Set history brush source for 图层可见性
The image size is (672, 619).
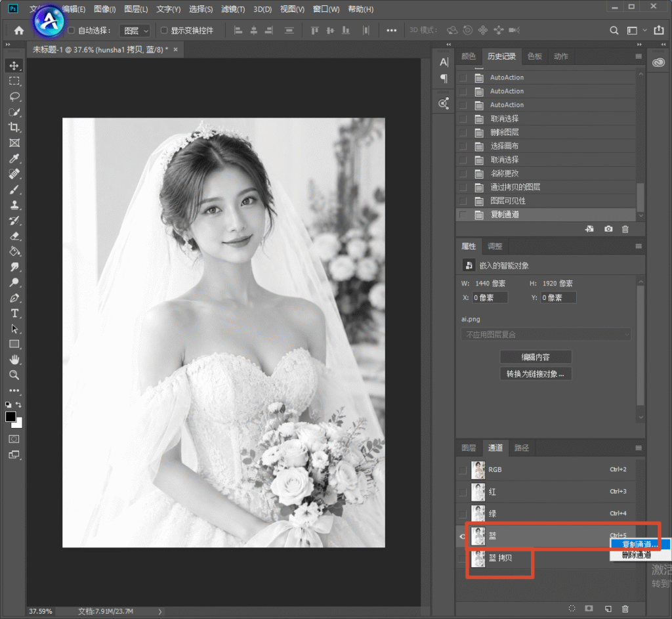click(x=463, y=201)
